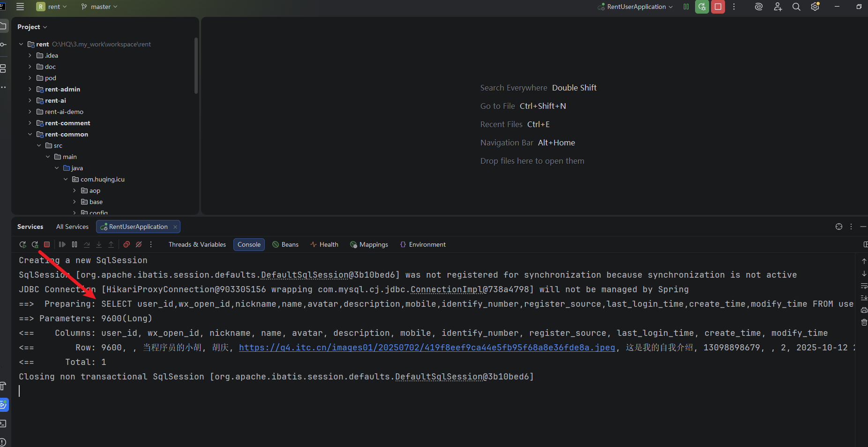Screen dimensions: 868x447
Task: Expand the pod folder
Action: pyautogui.click(x=30, y=78)
